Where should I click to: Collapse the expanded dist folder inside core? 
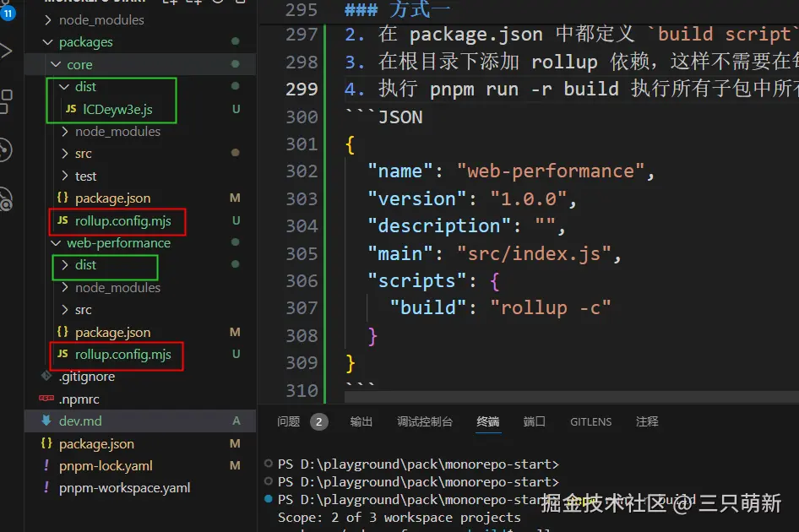click(64, 87)
